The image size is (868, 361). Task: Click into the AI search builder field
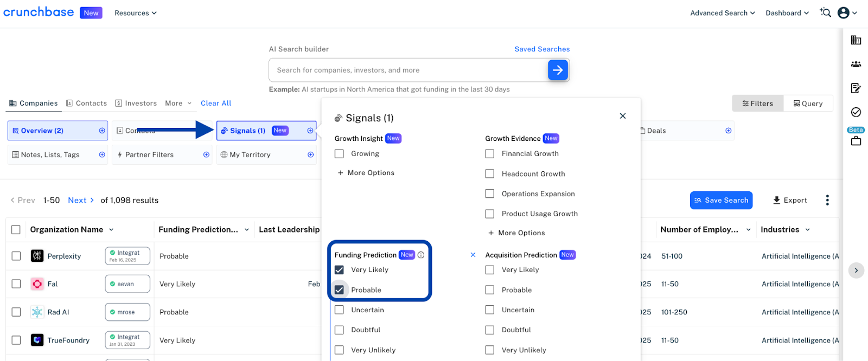[x=407, y=70]
